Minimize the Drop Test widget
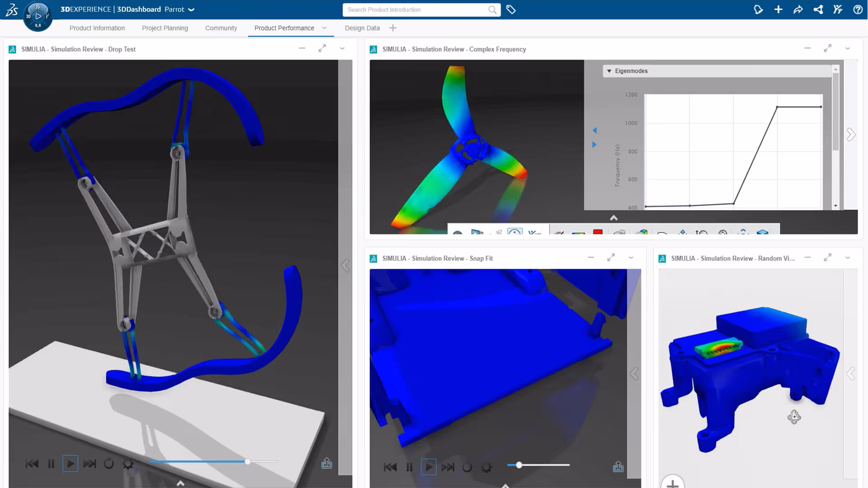 click(x=302, y=48)
